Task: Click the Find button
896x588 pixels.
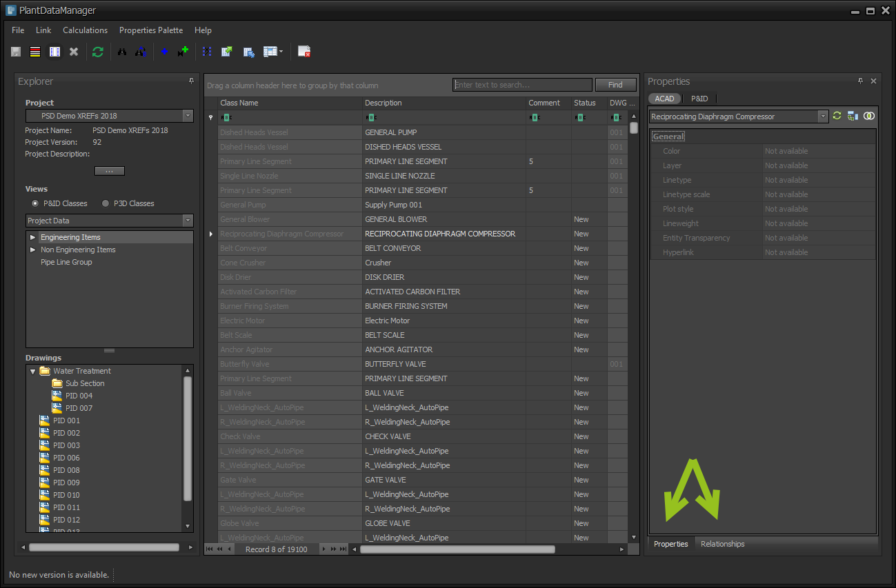Action: click(x=615, y=85)
